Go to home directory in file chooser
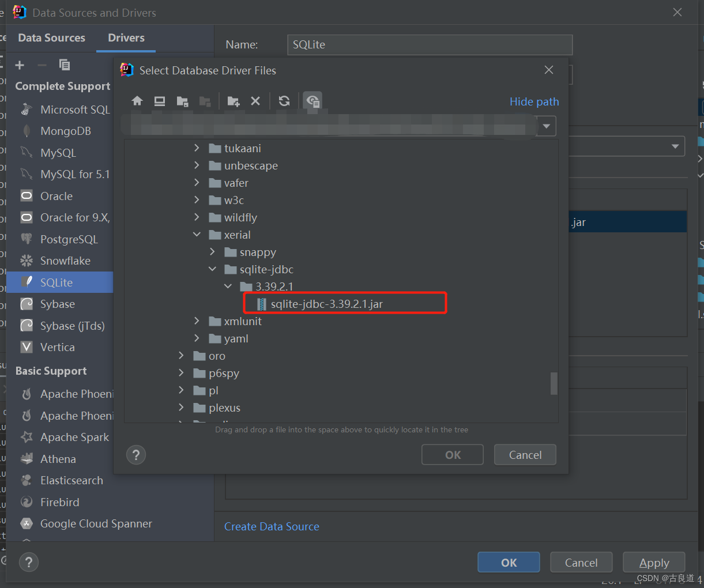 pyautogui.click(x=137, y=101)
